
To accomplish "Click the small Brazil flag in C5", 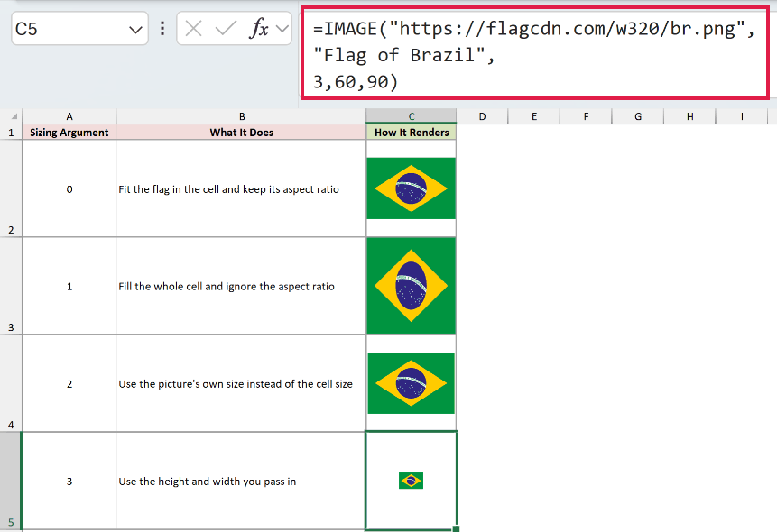I will click(411, 481).
